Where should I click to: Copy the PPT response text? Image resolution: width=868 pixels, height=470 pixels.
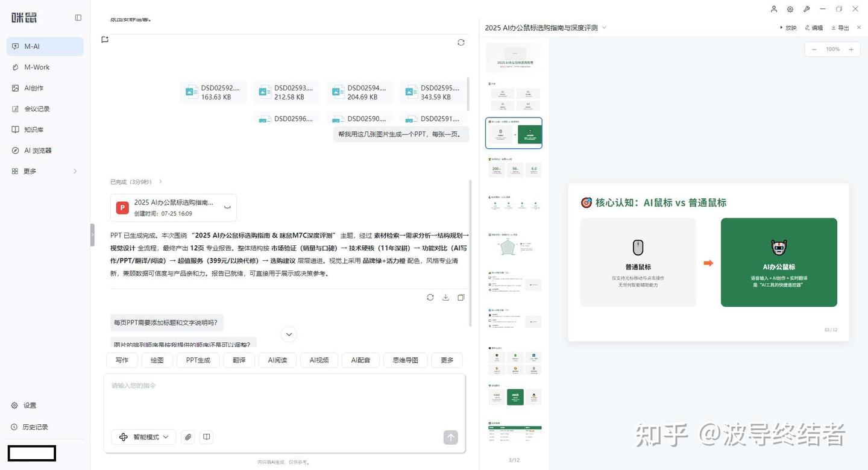pos(461,297)
